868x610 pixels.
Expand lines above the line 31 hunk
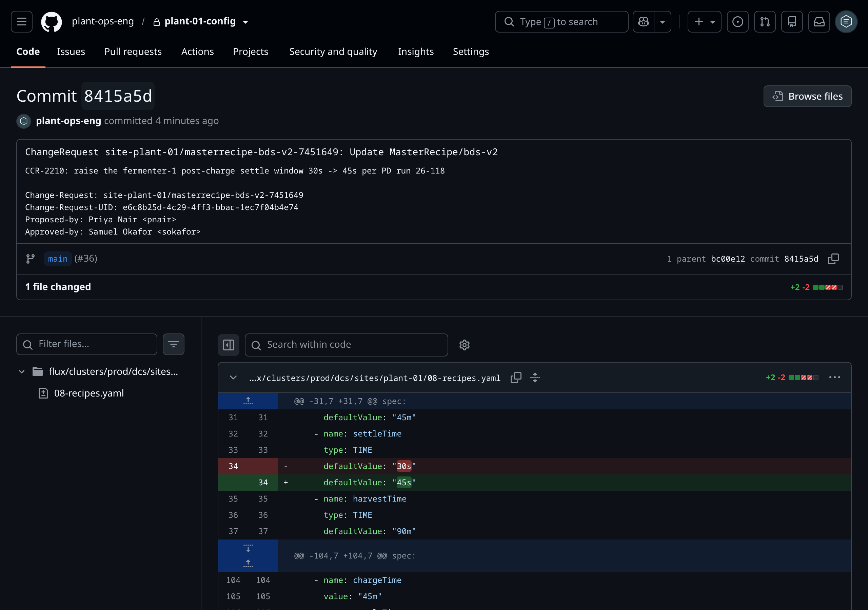coord(248,401)
